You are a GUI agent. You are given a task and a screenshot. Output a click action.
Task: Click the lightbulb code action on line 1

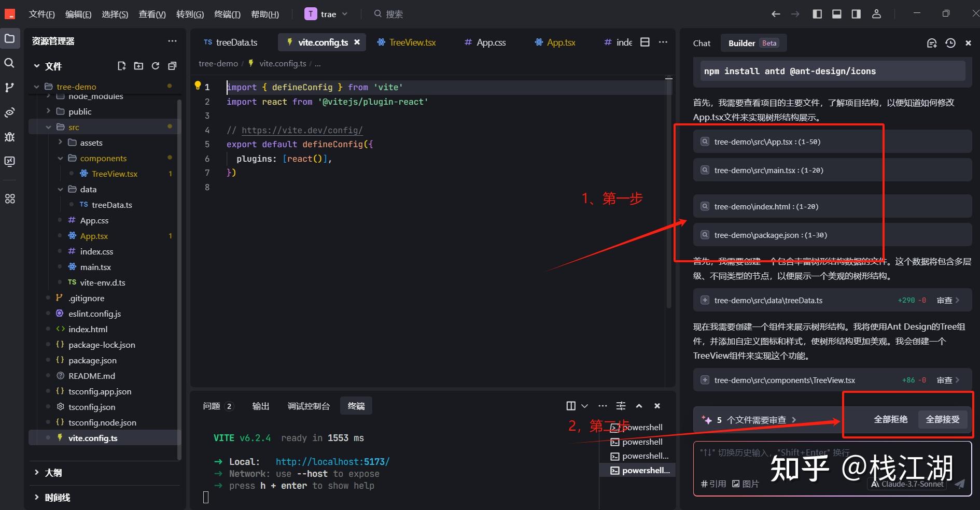coord(198,86)
